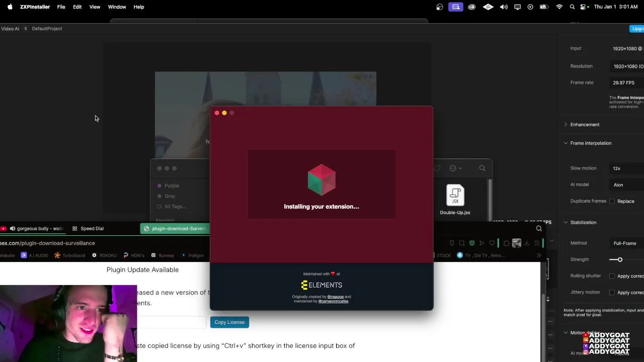Click the highlighted purple screen-sharing menu bar icon
This screenshot has width=644, height=362.
point(456,7)
